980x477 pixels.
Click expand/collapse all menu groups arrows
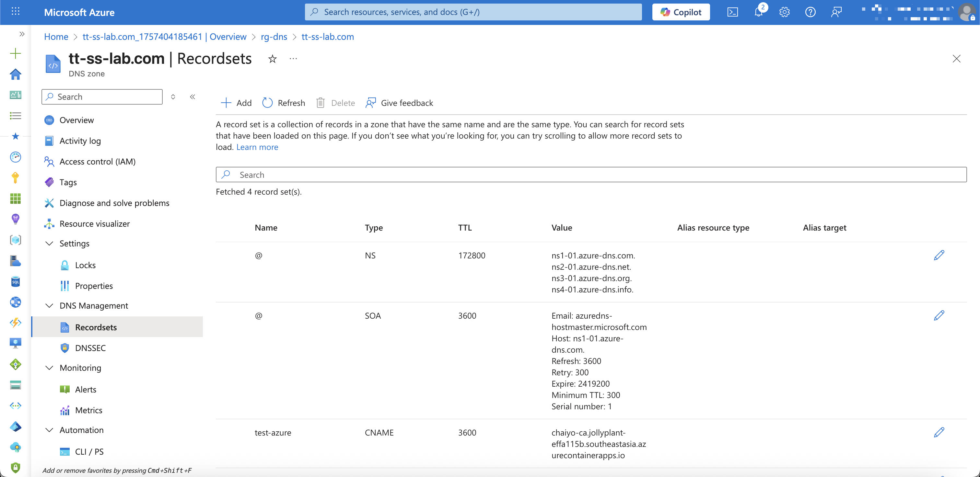[173, 97]
